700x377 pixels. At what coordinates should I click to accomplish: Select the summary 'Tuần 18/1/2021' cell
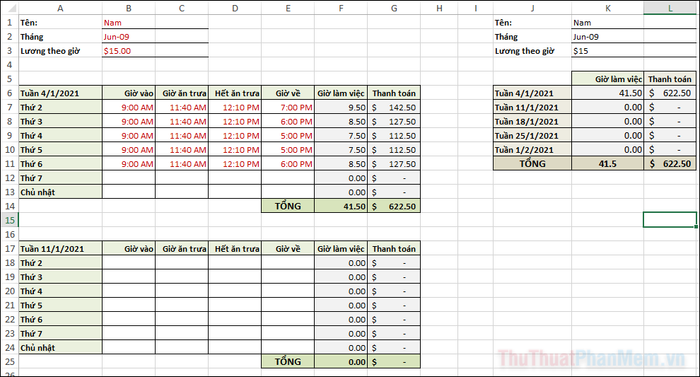pyautogui.click(x=532, y=121)
